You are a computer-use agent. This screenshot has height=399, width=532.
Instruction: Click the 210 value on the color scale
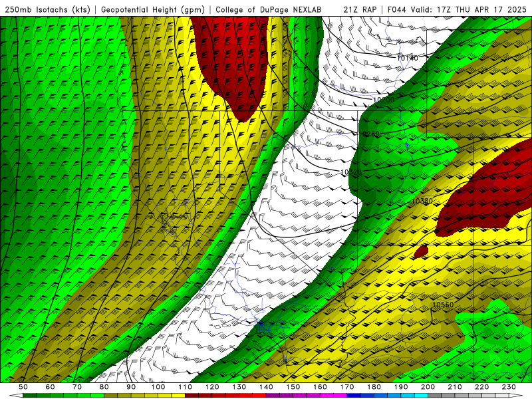coord(456,387)
